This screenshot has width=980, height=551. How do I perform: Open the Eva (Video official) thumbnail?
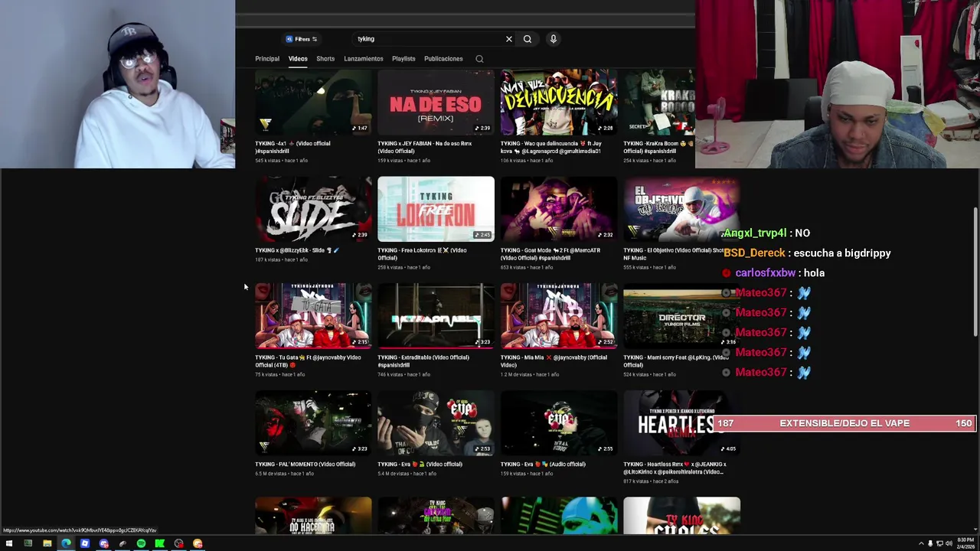[436, 423]
